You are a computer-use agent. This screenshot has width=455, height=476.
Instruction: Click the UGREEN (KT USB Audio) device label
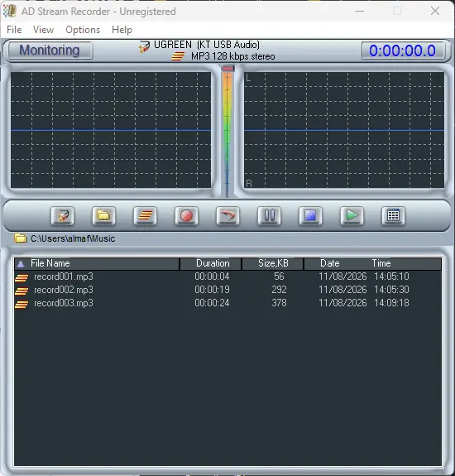pyautogui.click(x=207, y=45)
